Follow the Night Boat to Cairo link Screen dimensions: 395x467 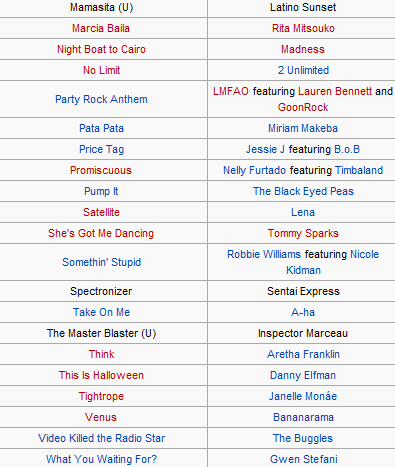tap(101, 49)
